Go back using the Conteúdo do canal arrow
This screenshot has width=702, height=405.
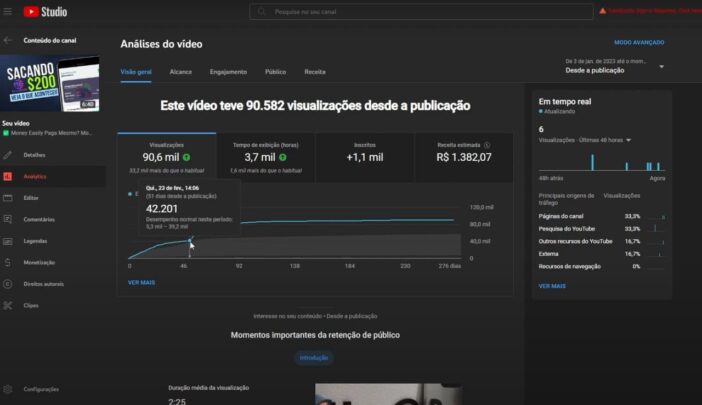coord(8,40)
